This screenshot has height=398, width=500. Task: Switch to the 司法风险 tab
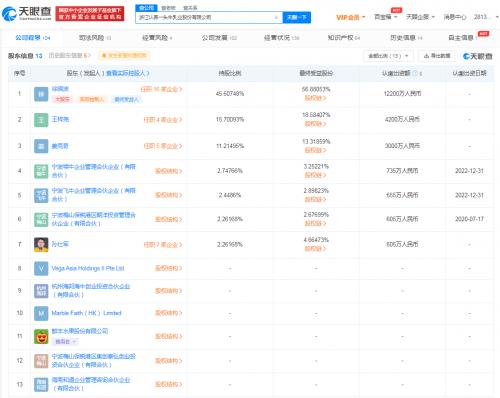coord(95,38)
